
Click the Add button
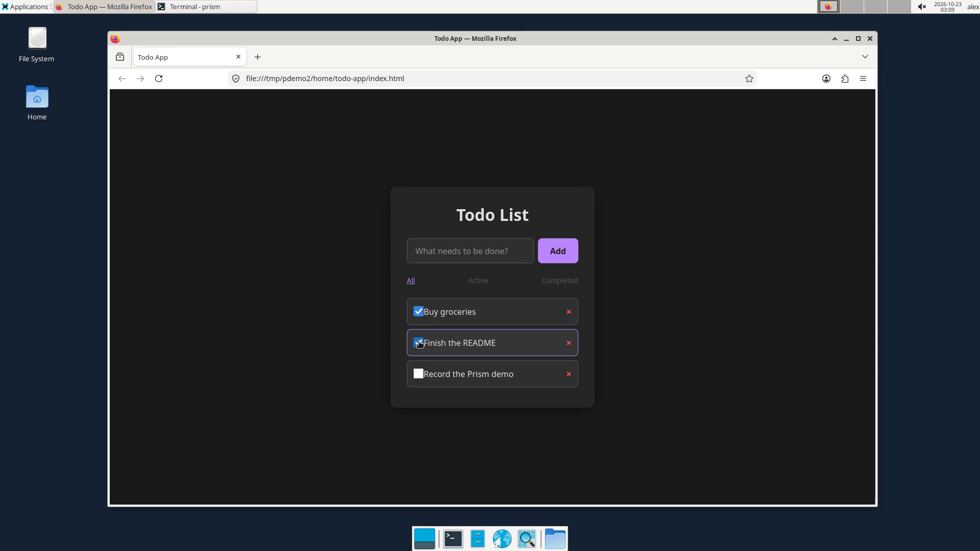pos(558,251)
